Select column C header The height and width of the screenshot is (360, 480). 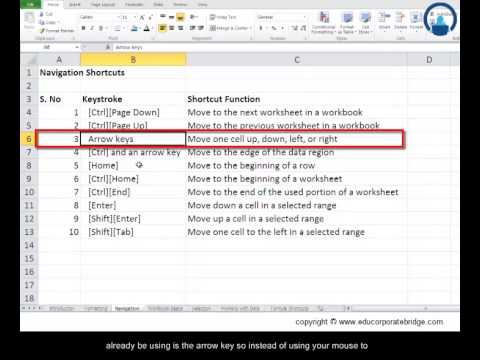[297, 60]
